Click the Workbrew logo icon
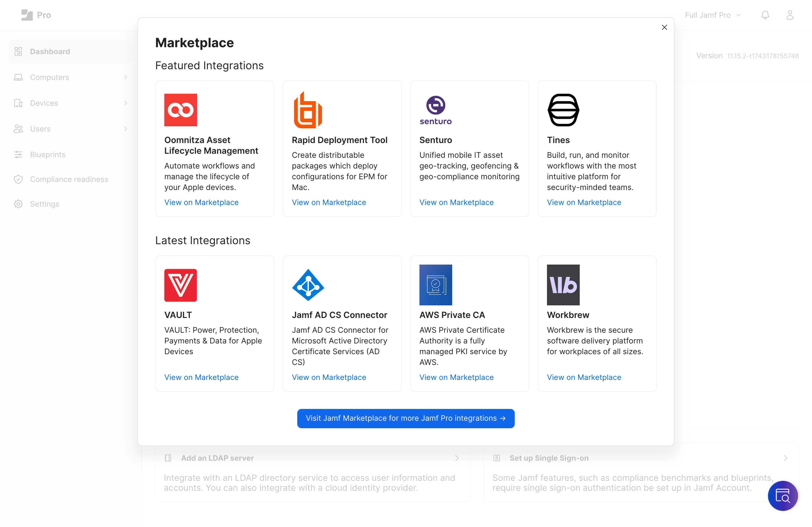Viewport: 812px width, 527px height. point(563,285)
